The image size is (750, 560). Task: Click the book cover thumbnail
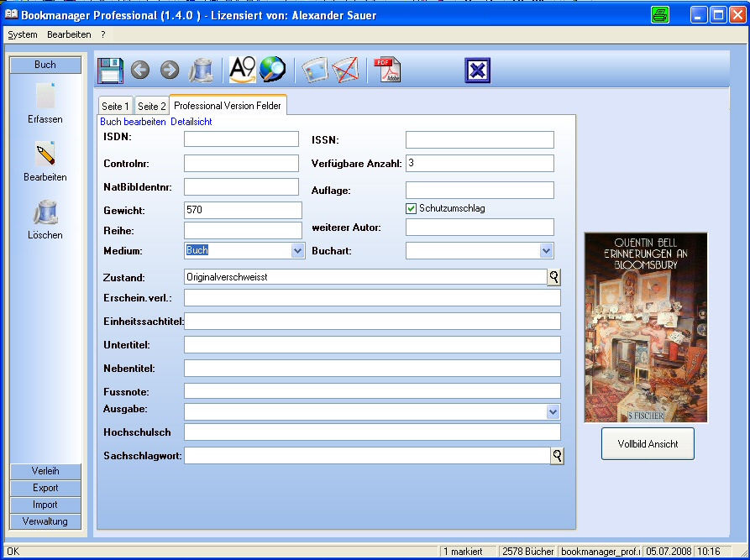tap(646, 327)
